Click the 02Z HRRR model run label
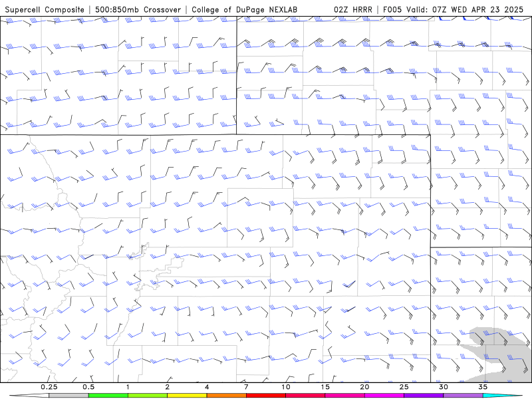Screen dimensions: 532x399 (353, 9)
